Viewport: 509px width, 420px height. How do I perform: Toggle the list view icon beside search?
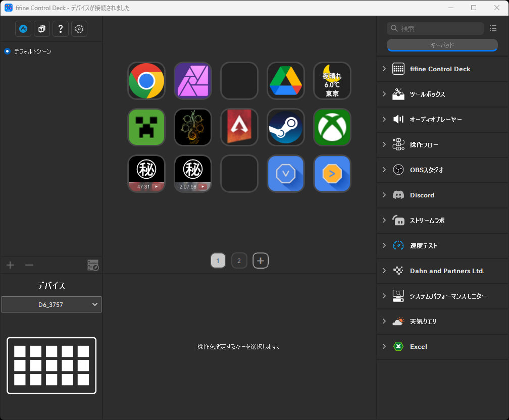tap(493, 28)
